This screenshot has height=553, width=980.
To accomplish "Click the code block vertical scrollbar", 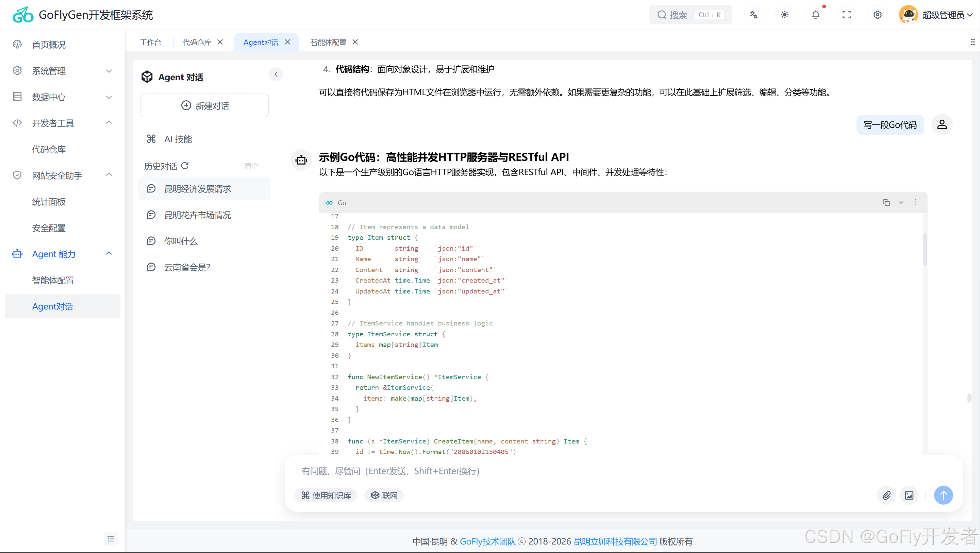I will click(x=925, y=249).
